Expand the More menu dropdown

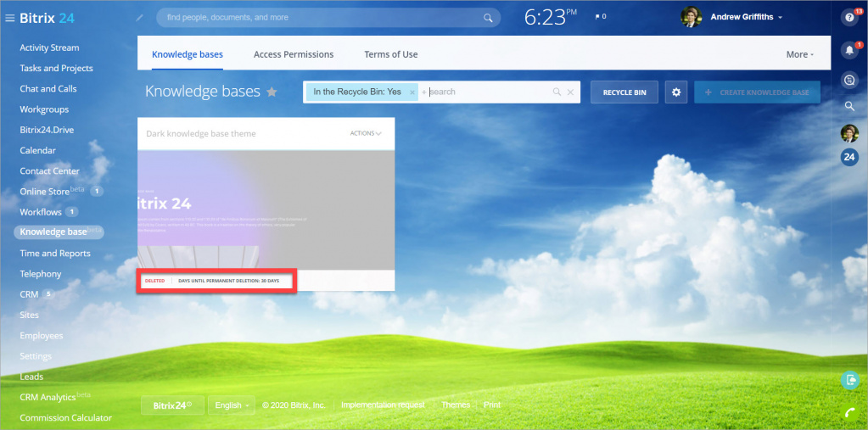click(800, 54)
